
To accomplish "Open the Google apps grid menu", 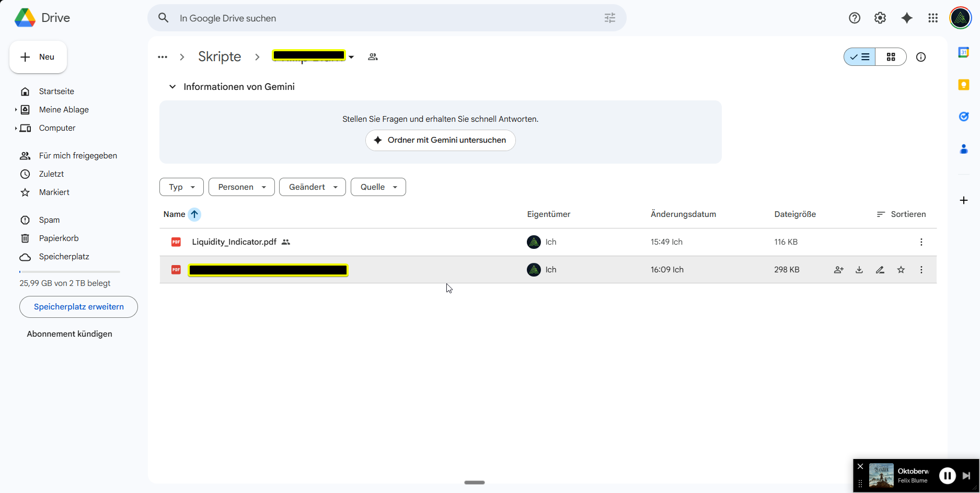I will tap(932, 18).
